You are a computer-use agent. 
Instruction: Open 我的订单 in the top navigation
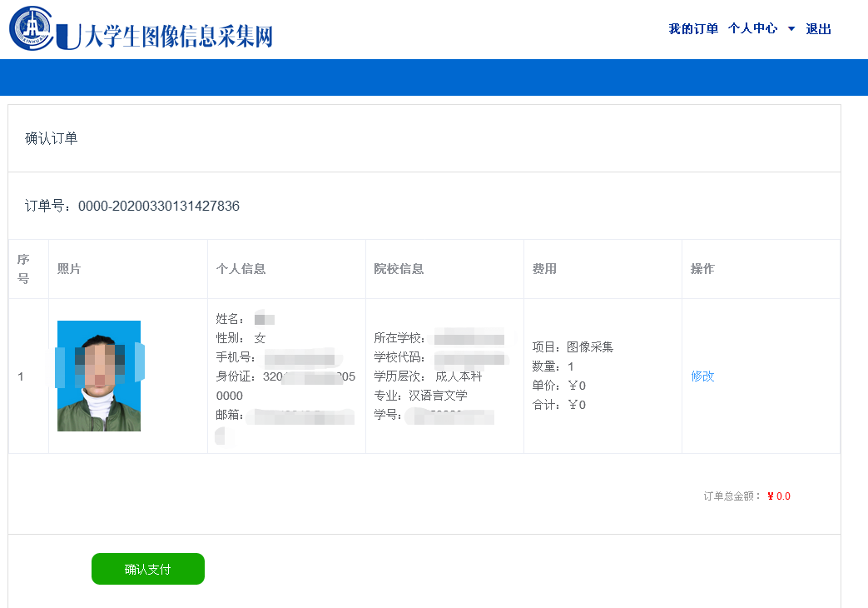click(693, 29)
